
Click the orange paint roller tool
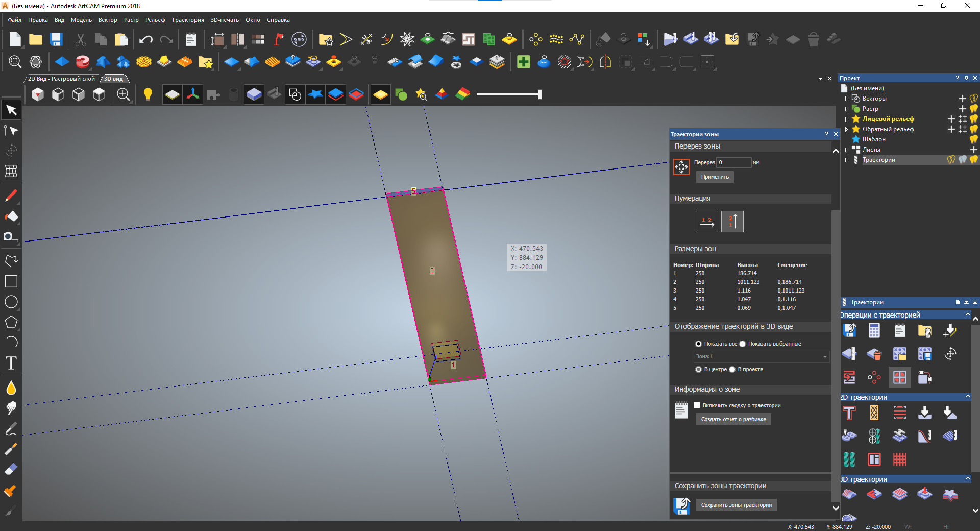pos(11,491)
